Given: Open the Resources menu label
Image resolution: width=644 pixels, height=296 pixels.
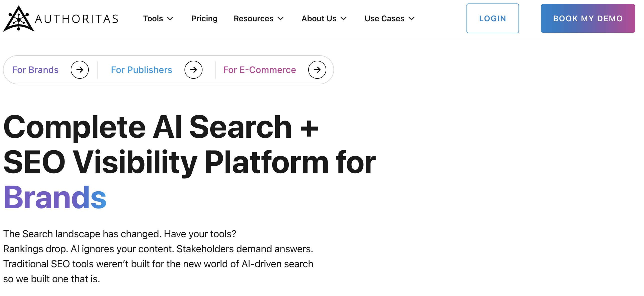Looking at the screenshot, I should 253,18.
